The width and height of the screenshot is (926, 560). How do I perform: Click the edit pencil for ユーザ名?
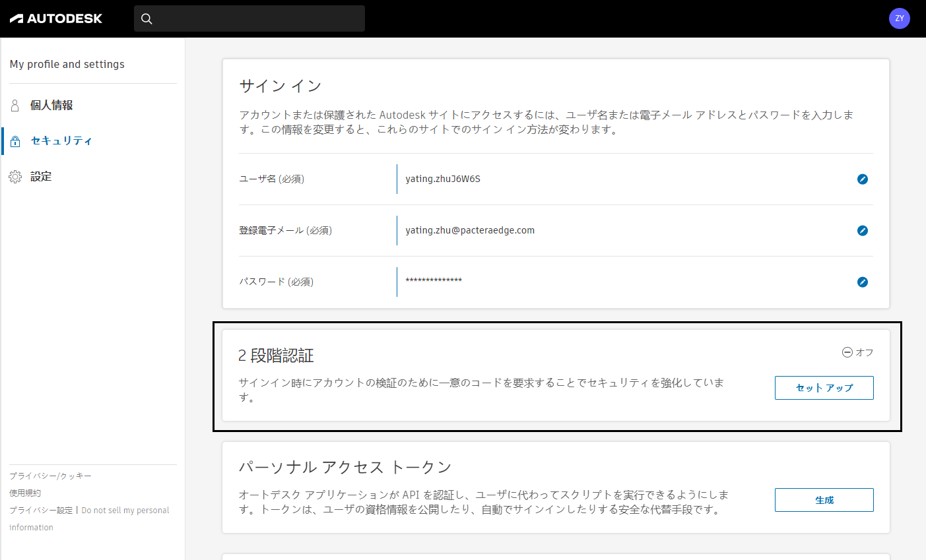tap(862, 179)
